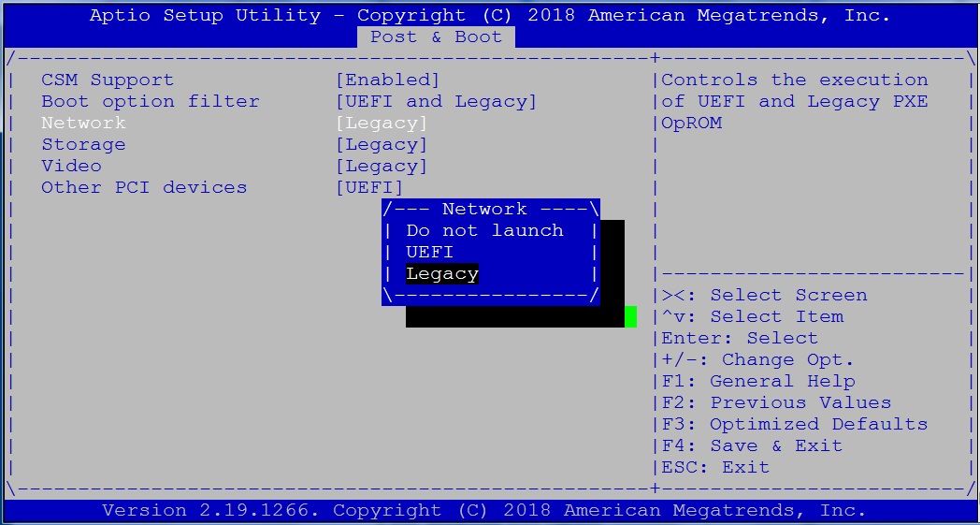The image size is (980, 525).
Task: Open the Storage [Legacy] value field
Action: click(381, 145)
